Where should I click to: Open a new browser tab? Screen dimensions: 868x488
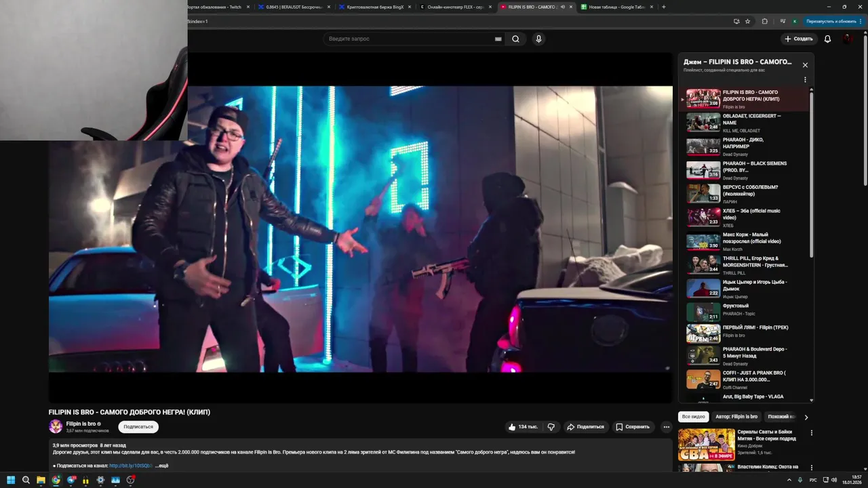[663, 7]
